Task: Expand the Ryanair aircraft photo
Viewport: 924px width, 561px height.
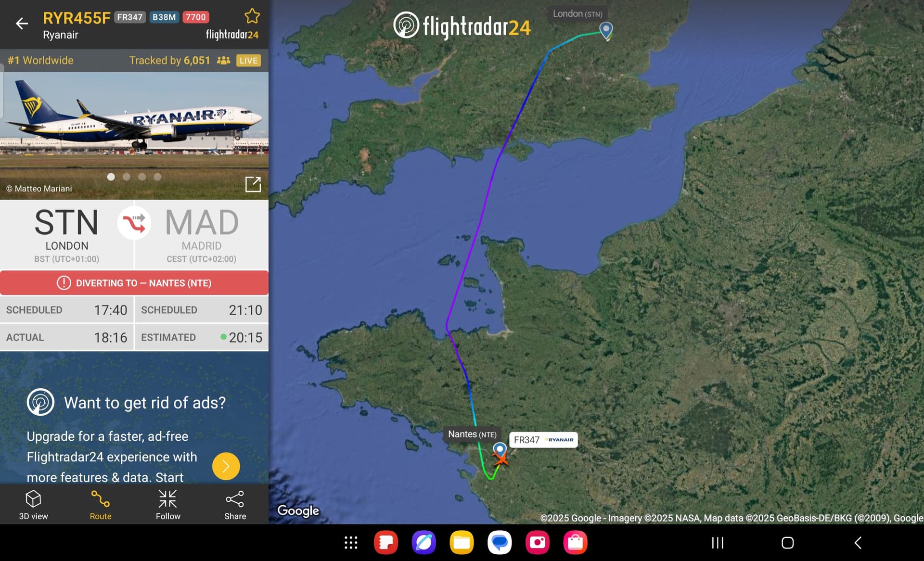Action: pos(134,136)
